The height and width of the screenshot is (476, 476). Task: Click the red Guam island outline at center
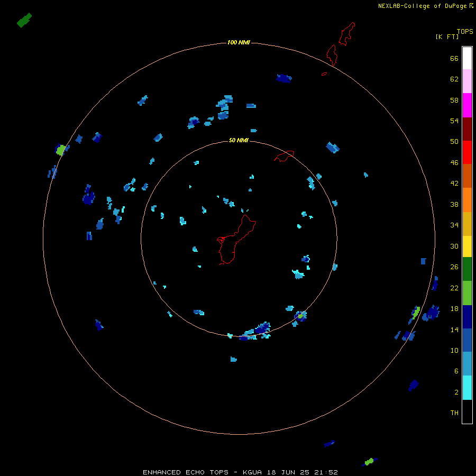coord(236,240)
